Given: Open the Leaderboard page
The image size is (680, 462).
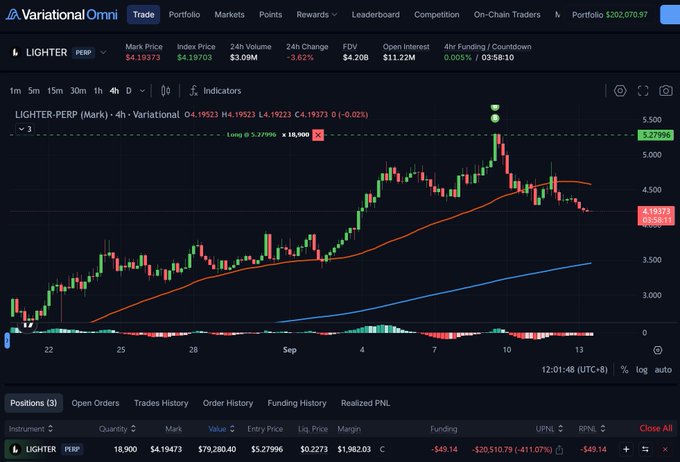Looking at the screenshot, I should [x=376, y=15].
